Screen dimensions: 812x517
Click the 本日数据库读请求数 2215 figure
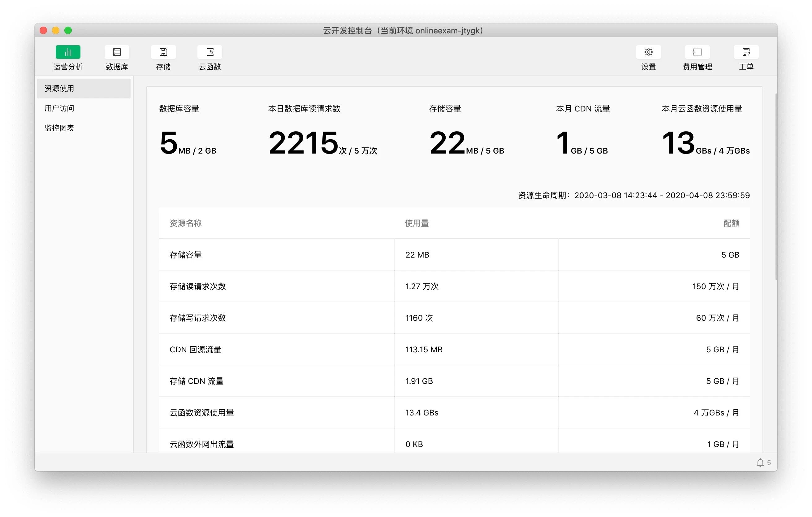point(304,143)
